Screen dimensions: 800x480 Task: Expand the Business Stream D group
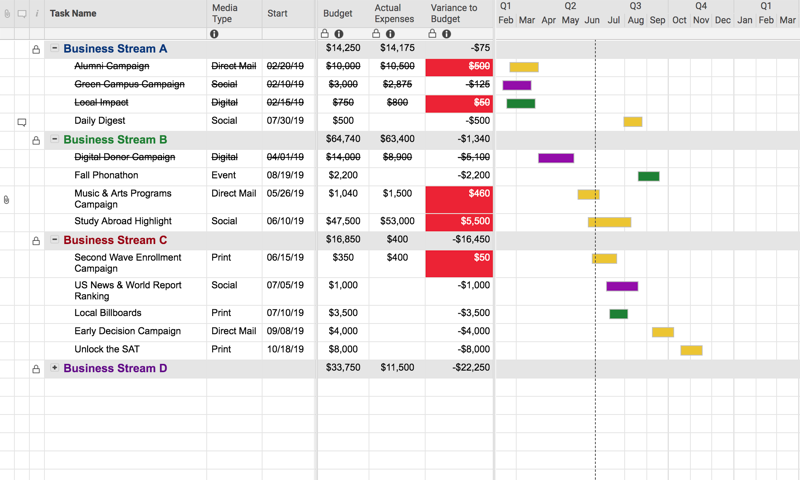(55, 369)
